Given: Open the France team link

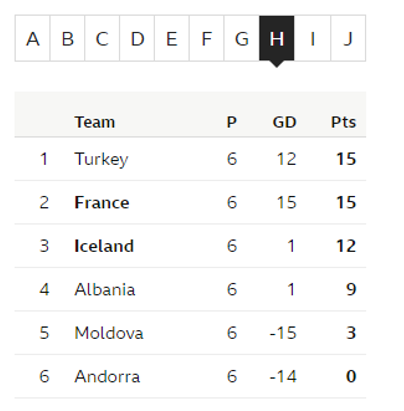Looking at the screenshot, I should (x=102, y=202).
